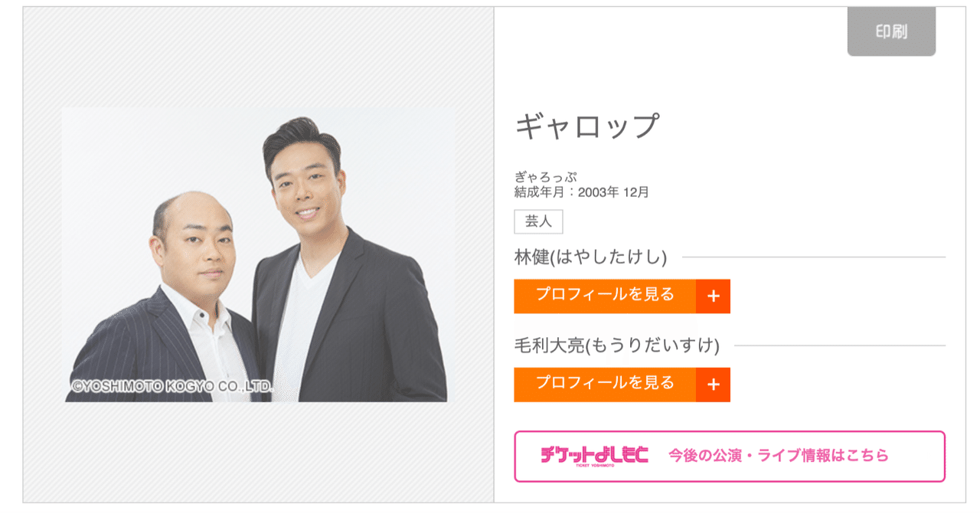The image size is (980, 514).
Task: Select the name 林健(はやしたけし)
Action: (x=591, y=257)
